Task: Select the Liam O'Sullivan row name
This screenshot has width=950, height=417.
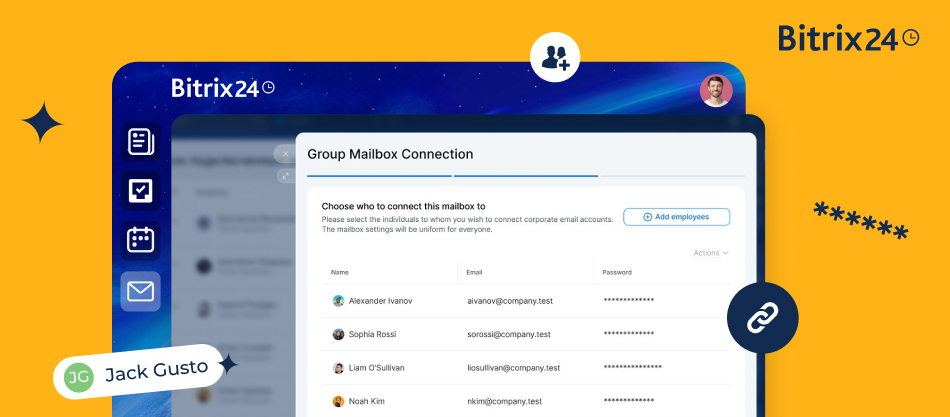Action: click(378, 368)
